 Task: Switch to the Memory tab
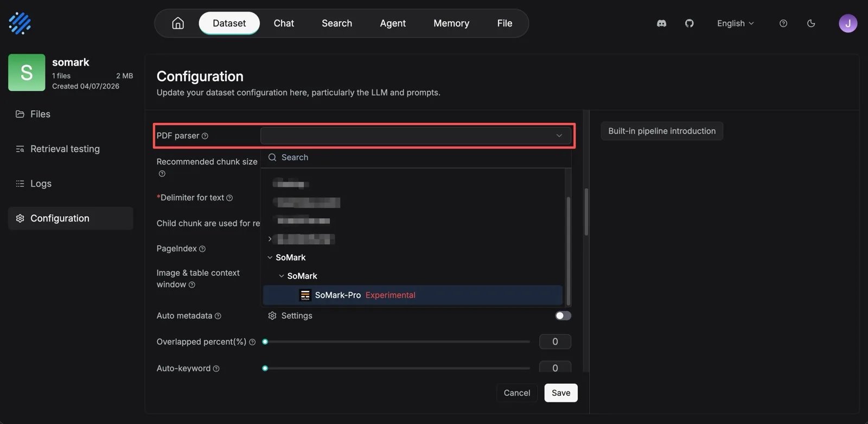click(x=451, y=23)
